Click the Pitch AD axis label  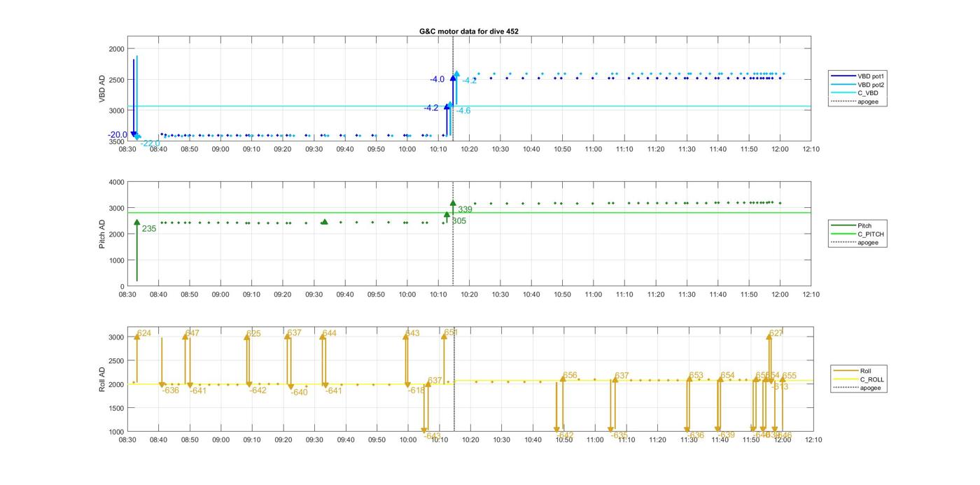102,234
